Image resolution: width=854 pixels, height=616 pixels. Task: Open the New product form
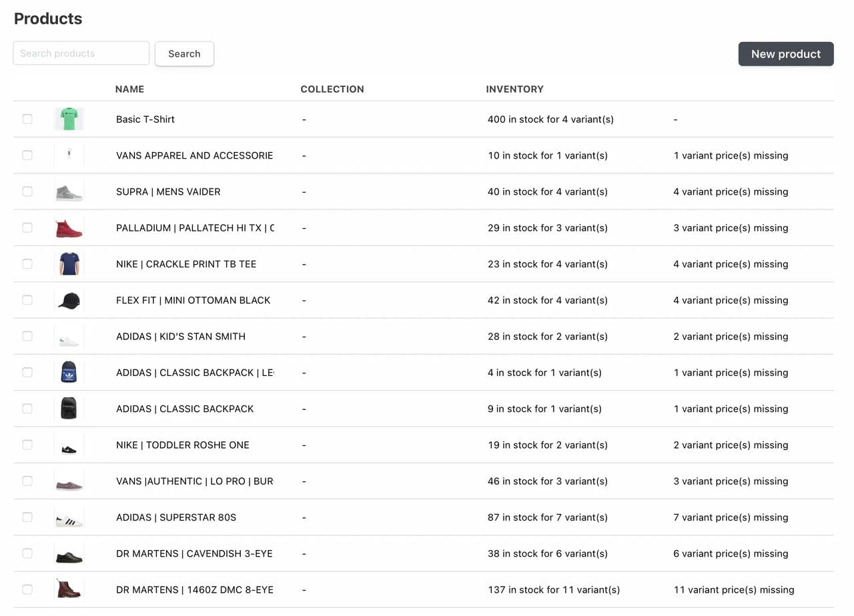pyautogui.click(x=786, y=54)
